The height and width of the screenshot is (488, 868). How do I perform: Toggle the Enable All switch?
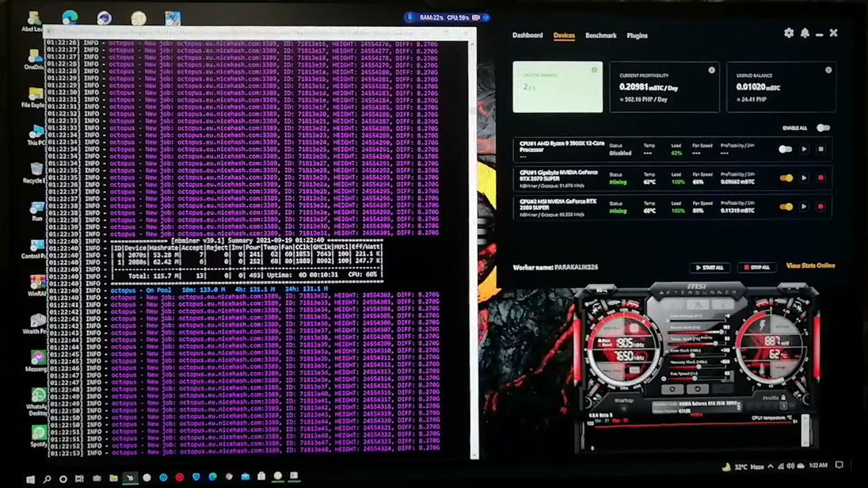click(823, 127)
